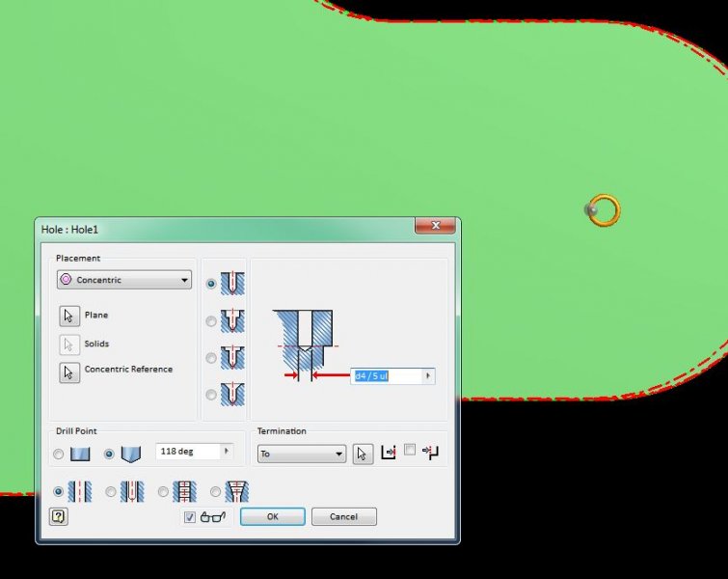
Task: Choose the flat drill point option
Action: [x=59, y=454]
